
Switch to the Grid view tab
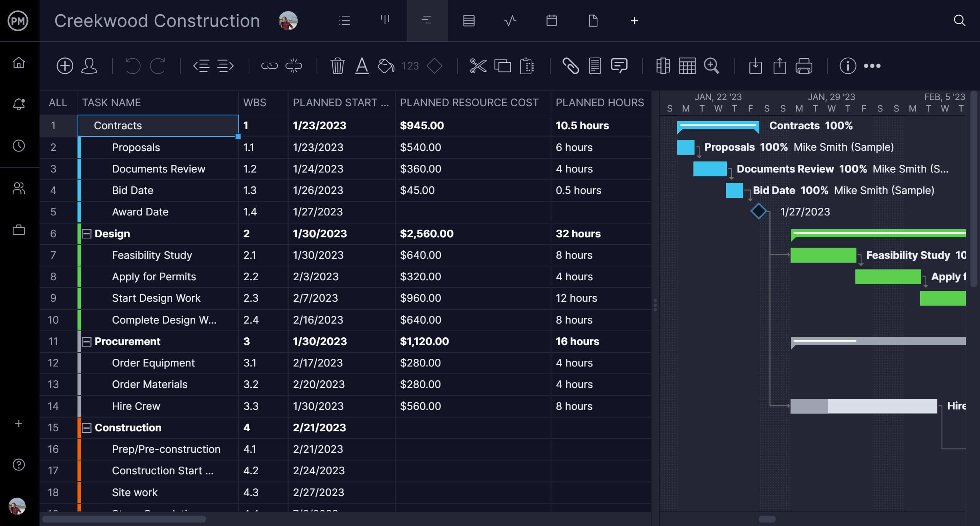coord(468,21)
